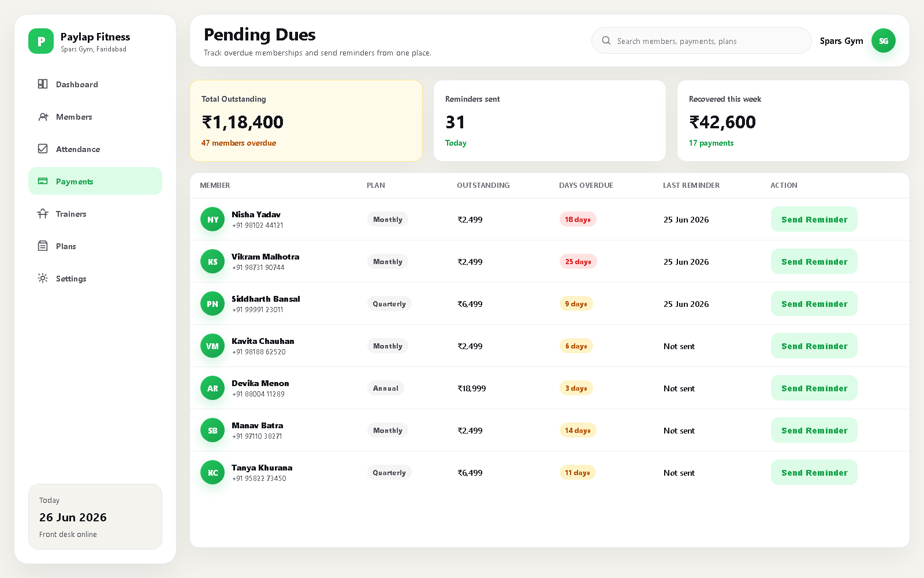Click the Payments card icon in sidebar
The width and height of the screenshot is (924, 578).
click(43, 181)
